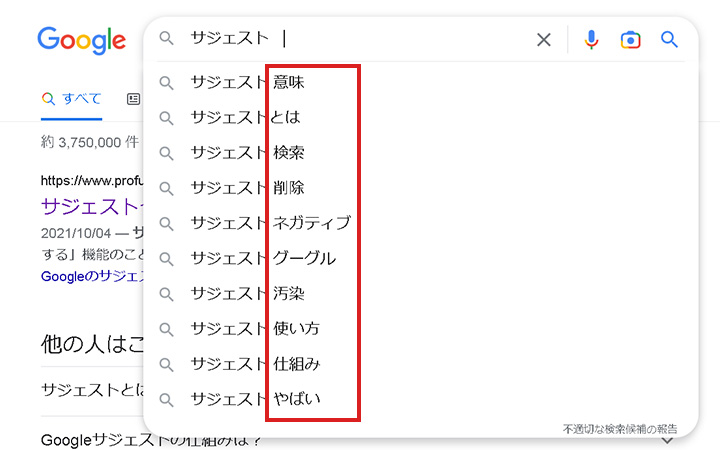The height and width of the screenshot is (450, 720).
Task: Click magnifier icon beside 削除 suggestion
Action: tap(166, 189)
